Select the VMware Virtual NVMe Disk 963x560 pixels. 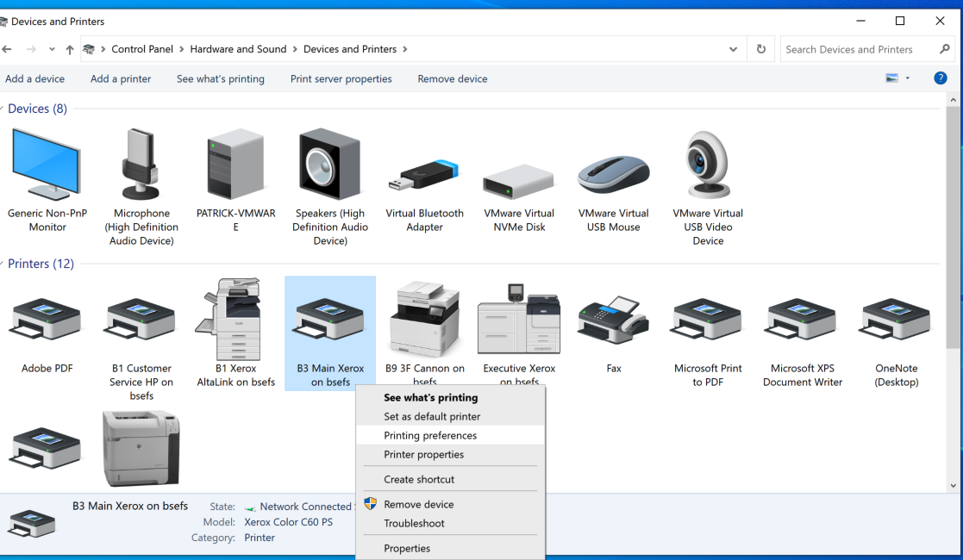pyautogui.click(x=519, y=196)
